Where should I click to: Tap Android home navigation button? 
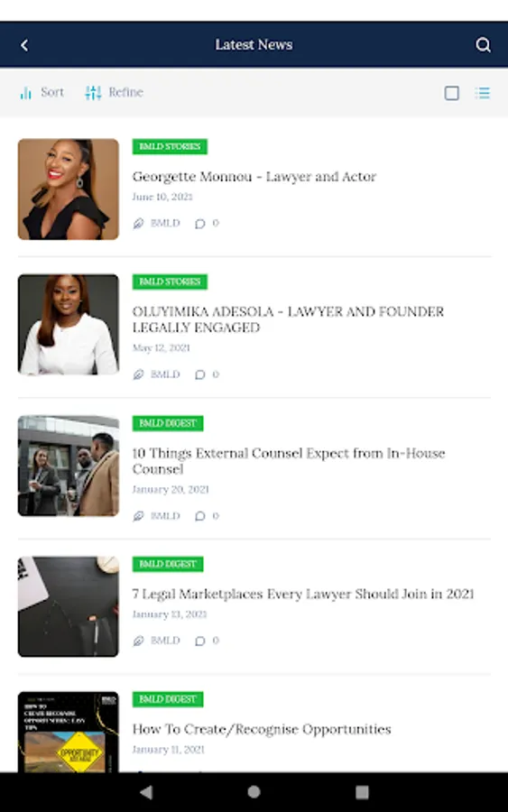[x=254, y=792]
